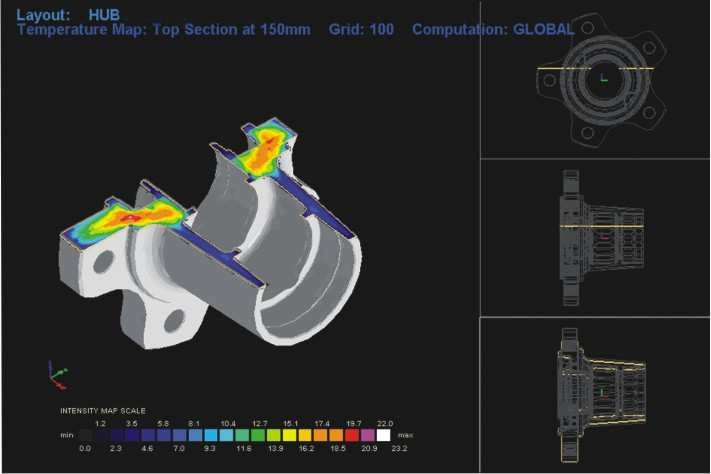711x474 pixels.
Task: Click the max label on intensity scale
Action: tap(403, 436)
